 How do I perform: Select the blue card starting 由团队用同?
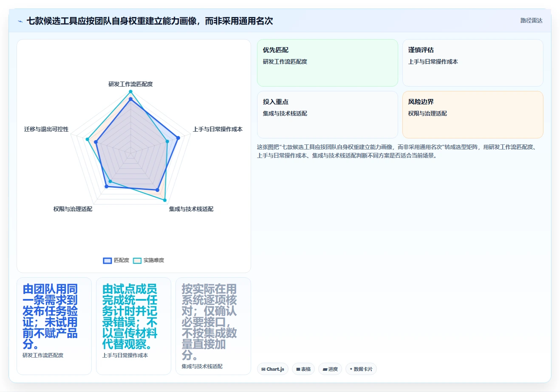click(x=54, y=326)
